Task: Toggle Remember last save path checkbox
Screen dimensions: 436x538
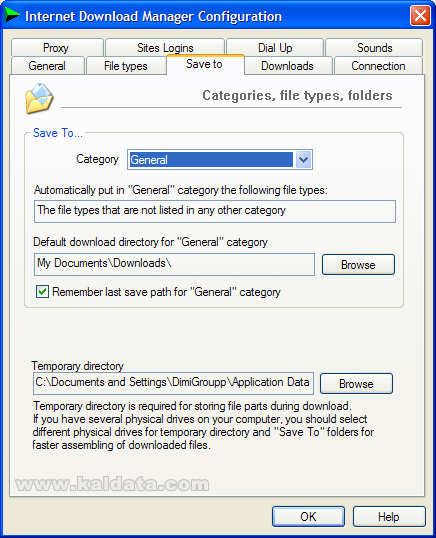Action: 42,292
